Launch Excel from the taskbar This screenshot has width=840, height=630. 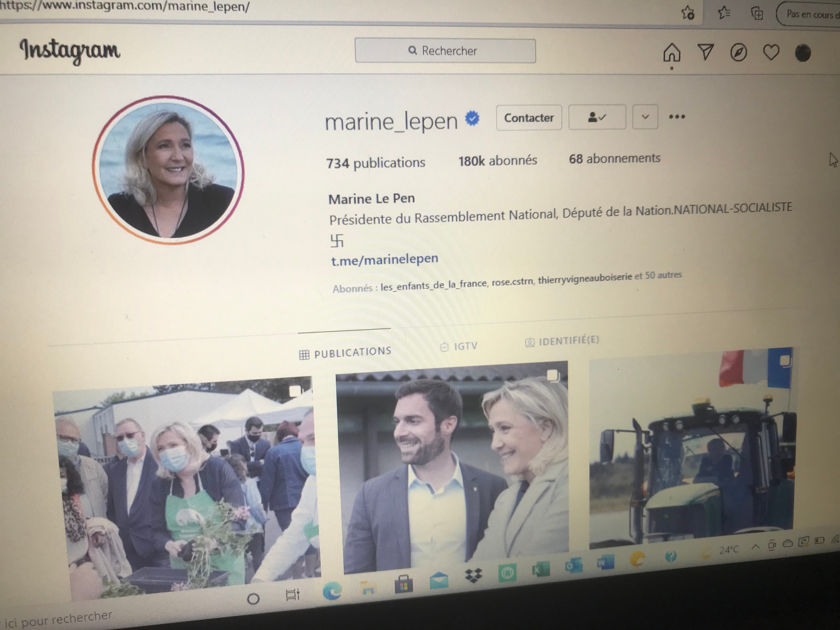point(541,569)
